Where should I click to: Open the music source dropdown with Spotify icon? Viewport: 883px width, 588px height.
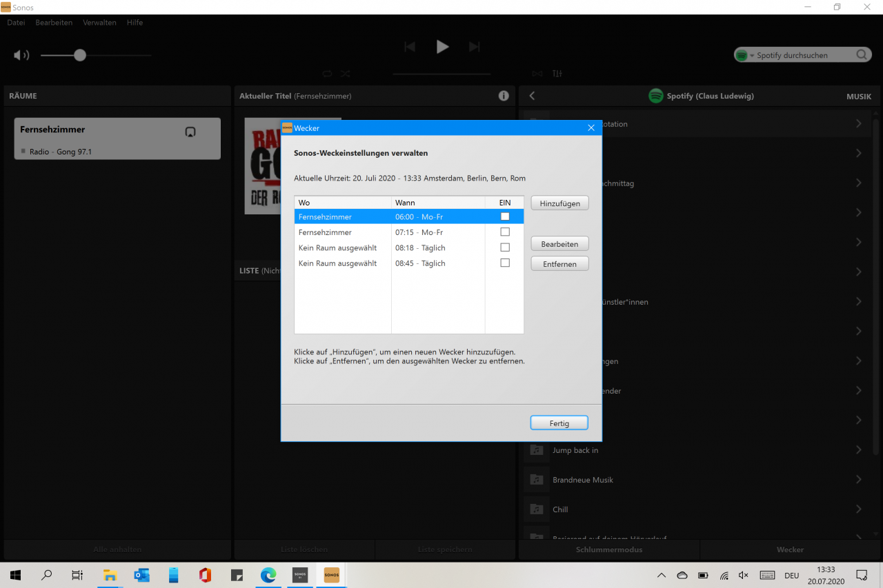745,55
